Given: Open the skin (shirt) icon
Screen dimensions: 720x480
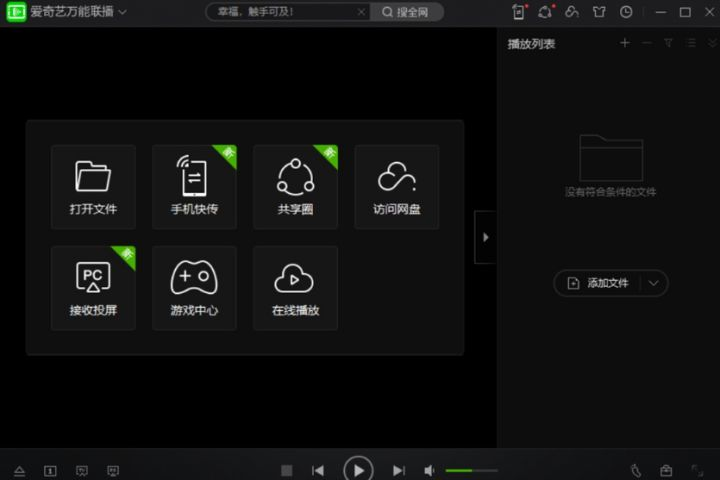Looking at the screenshot, I should [599, 12].
